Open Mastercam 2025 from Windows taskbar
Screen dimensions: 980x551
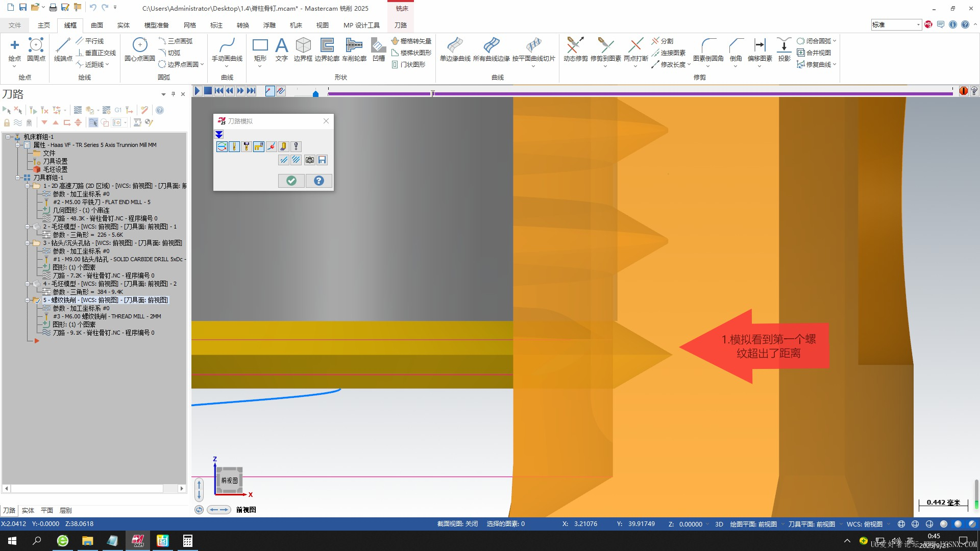pyautogui.click(x=138, y=541)
